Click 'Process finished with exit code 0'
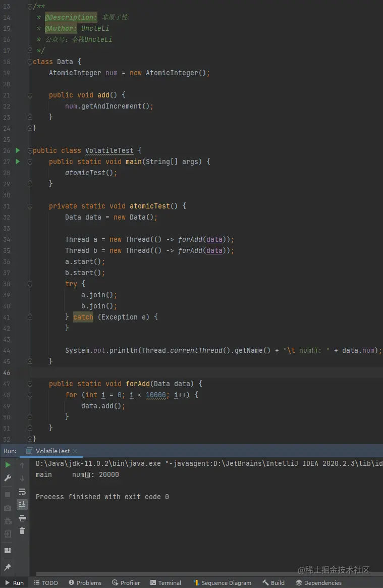This screenshot has height=588, width=383. click(x=102, y=497)
